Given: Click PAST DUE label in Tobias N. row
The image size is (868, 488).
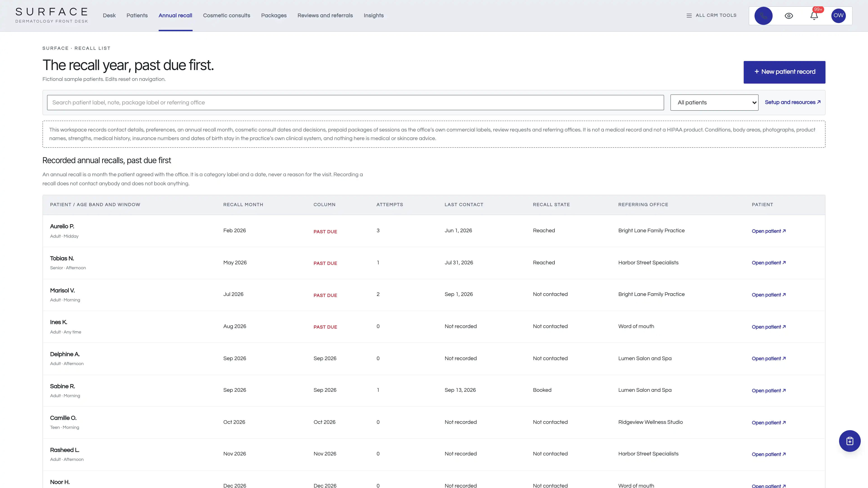Looking at the screenshot, I should pos(325,263).
